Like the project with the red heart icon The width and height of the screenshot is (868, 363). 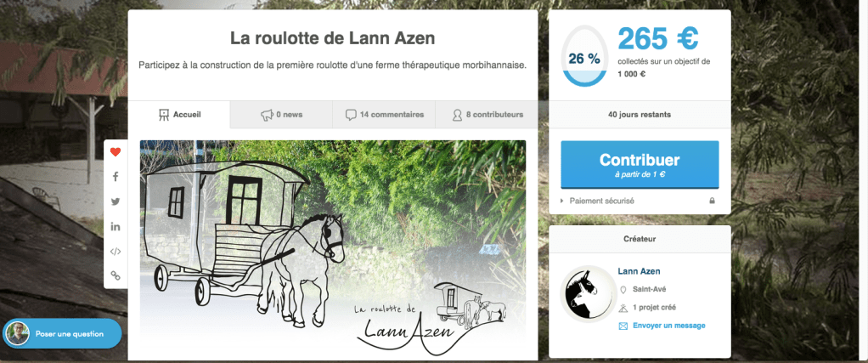(x=116, y=152)
